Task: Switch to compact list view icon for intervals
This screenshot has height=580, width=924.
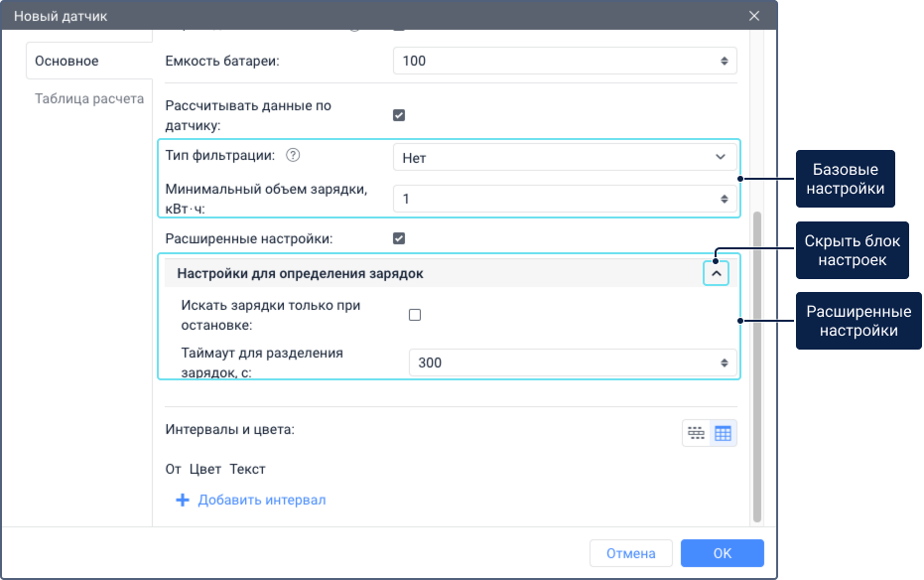Action: [696, 433]
